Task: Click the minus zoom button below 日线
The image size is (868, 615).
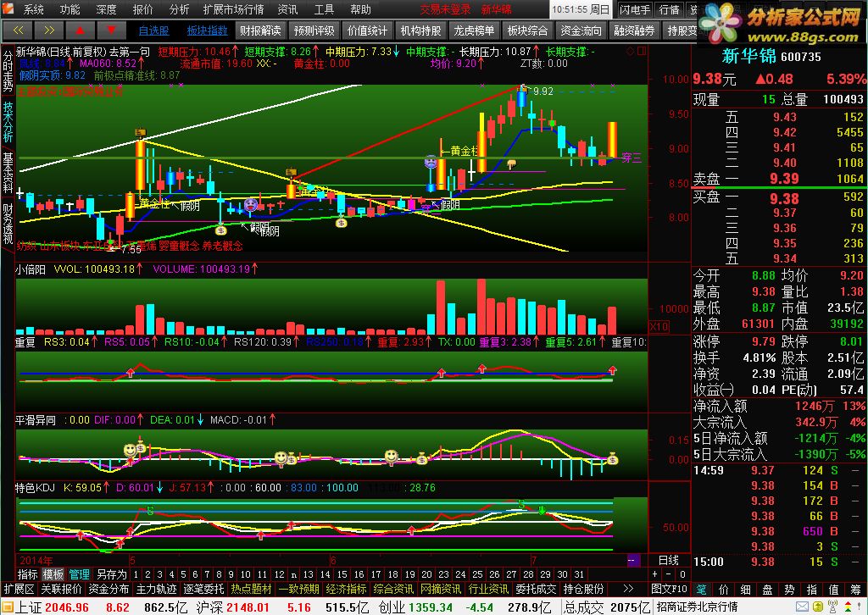Action: click(x=669, y=574)
